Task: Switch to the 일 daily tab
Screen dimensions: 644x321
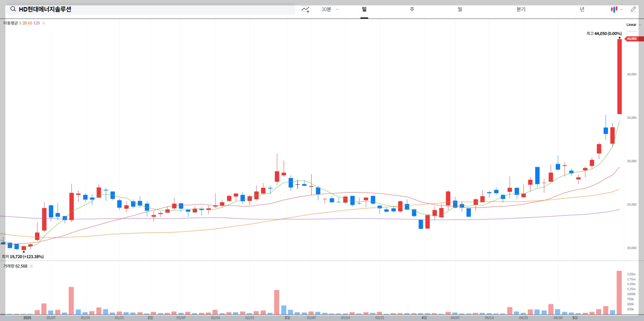Action: 364,9
